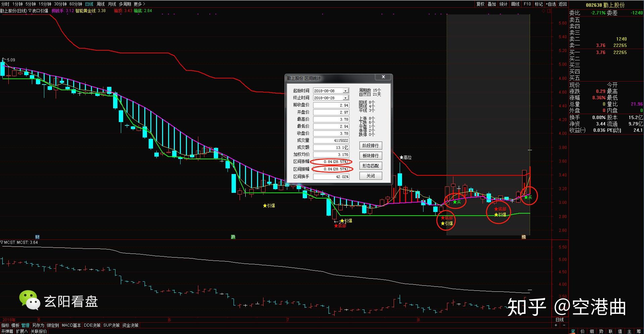Click the 统计 toolbar button
Image resolution: width=644 pixels, height=334 pixels.
[x=503, y=4]
